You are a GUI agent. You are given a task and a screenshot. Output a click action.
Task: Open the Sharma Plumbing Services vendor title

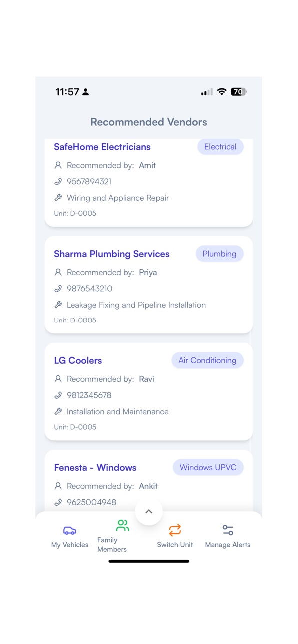pos(112,254)
